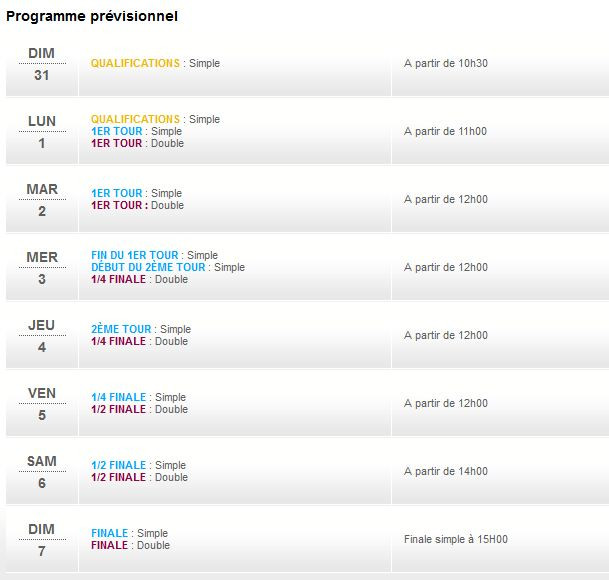Click 2ÈME TOUR link on Thursday row
The width and height of the screenshot is (609, 580).
click(121, 329)
